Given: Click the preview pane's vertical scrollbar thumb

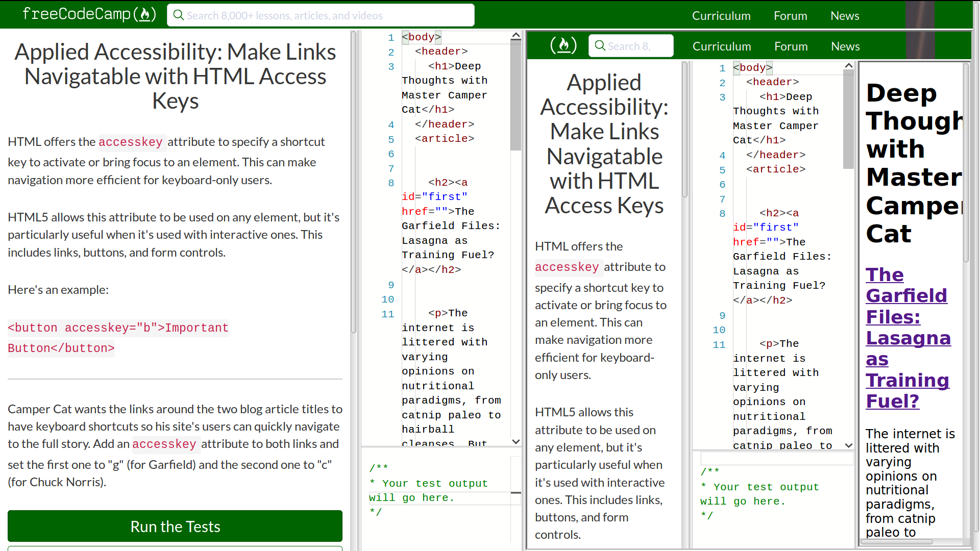Looking at the screenshot, I should [966, 163].
